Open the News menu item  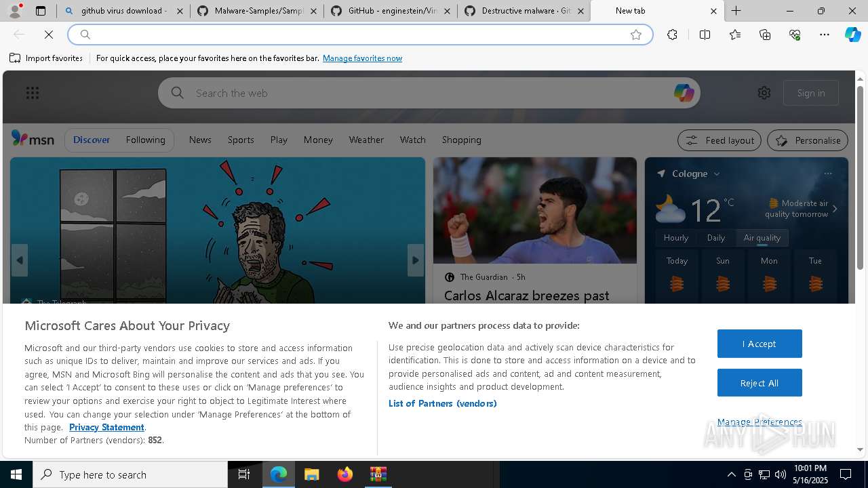(200, 140)
